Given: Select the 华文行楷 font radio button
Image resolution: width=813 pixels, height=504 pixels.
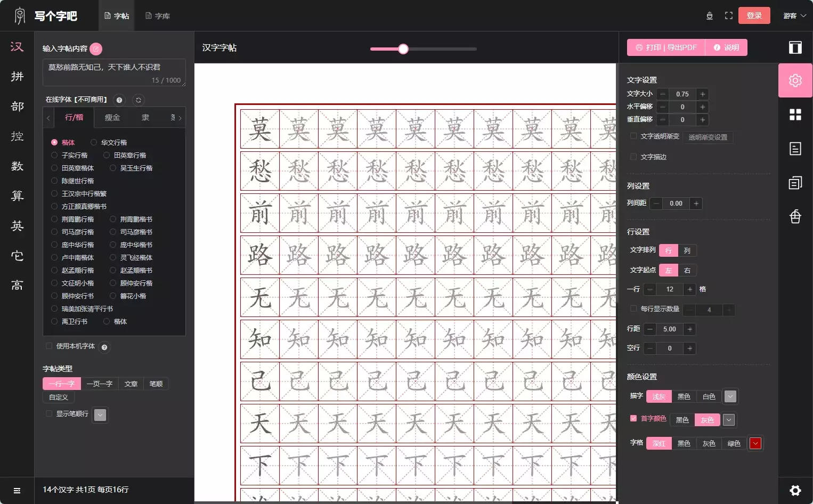Looking at the screenshot, I should (94, 142).
